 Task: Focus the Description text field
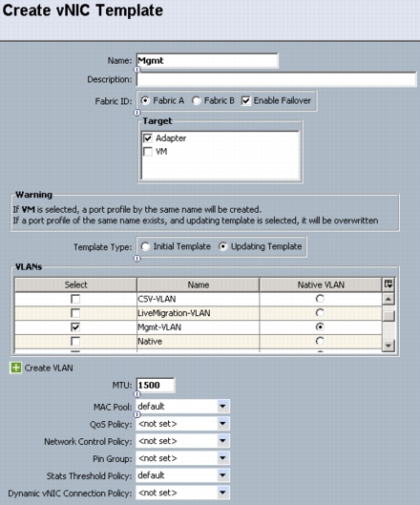click(277, 79)
